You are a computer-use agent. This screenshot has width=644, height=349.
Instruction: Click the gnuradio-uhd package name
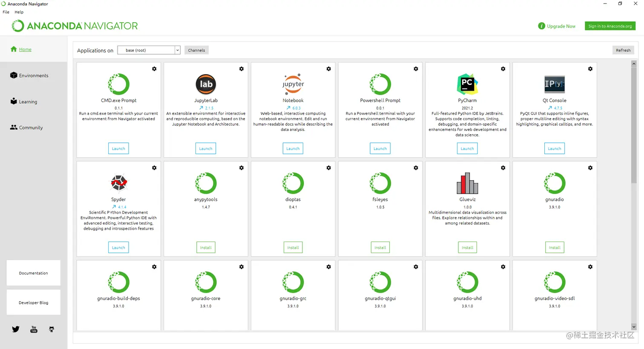point(467,298)
